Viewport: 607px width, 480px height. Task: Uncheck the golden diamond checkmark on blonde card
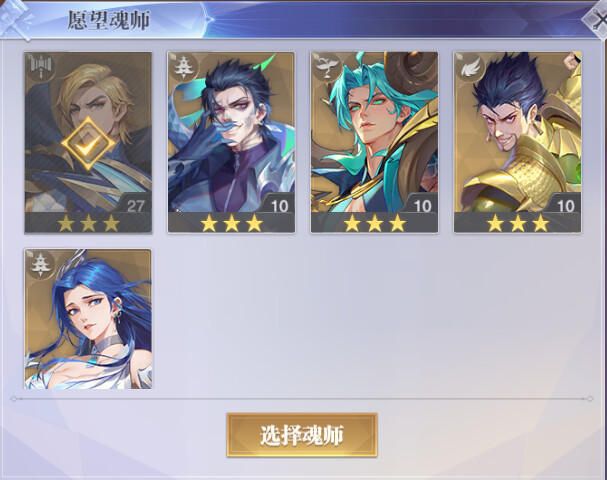(x=88, y=144)
